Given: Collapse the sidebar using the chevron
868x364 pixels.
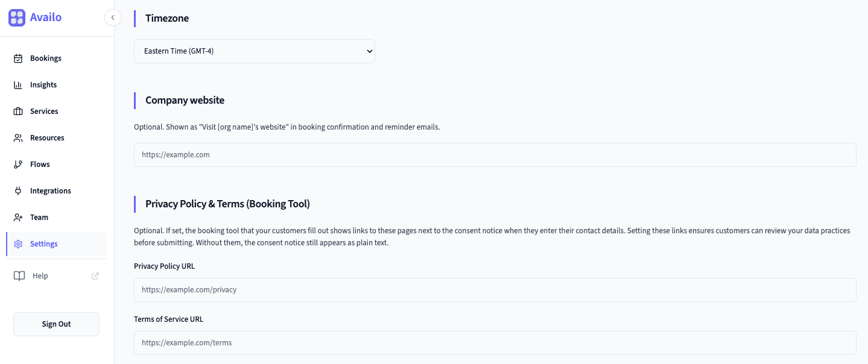Looking at the screenshot, I should coord(112,17).
